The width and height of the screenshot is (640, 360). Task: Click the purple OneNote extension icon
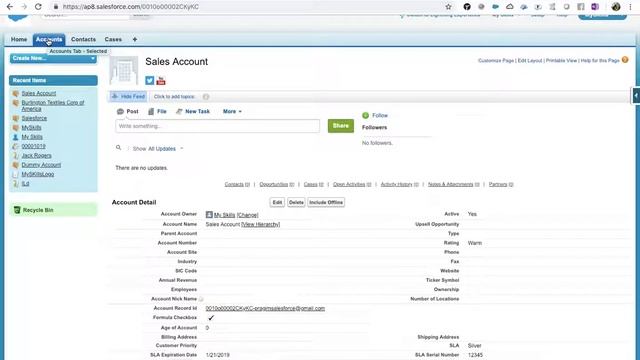pos(595,7)
